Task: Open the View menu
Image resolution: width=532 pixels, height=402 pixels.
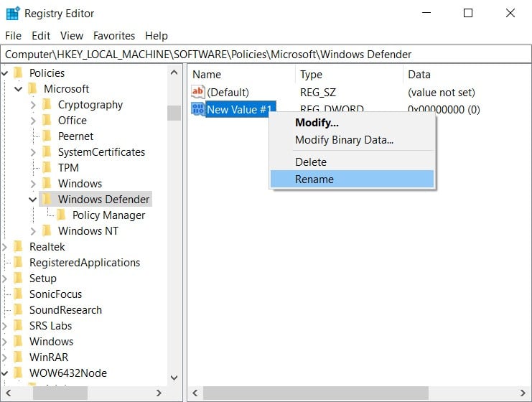Action: click(72, 36)
